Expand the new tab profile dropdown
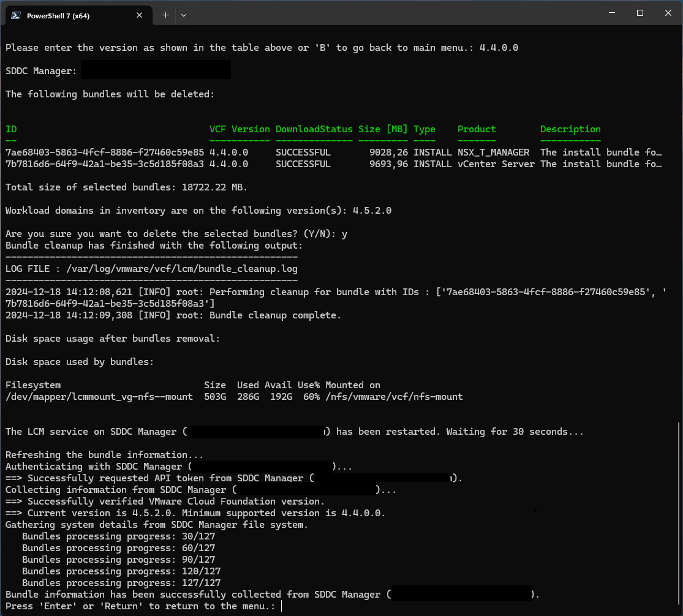Screen dimensions: 683x616 pyautogui.click(x=184, y=15)
